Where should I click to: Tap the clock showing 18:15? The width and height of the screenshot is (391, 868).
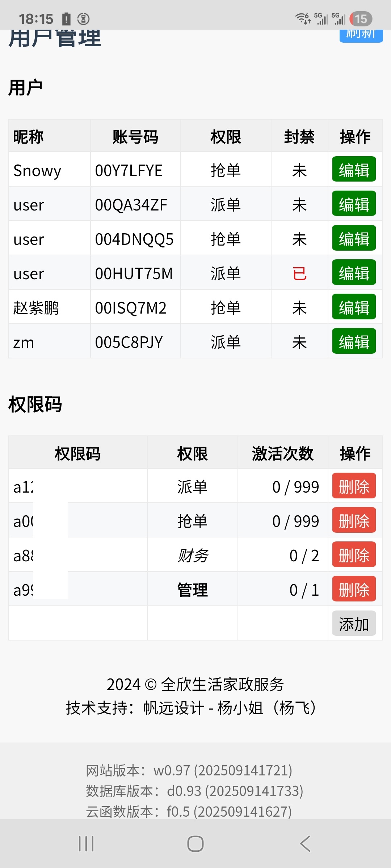coord(36,19)
